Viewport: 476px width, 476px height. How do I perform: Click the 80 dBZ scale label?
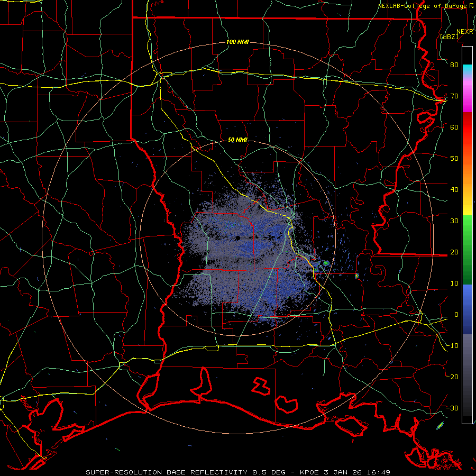454,65
